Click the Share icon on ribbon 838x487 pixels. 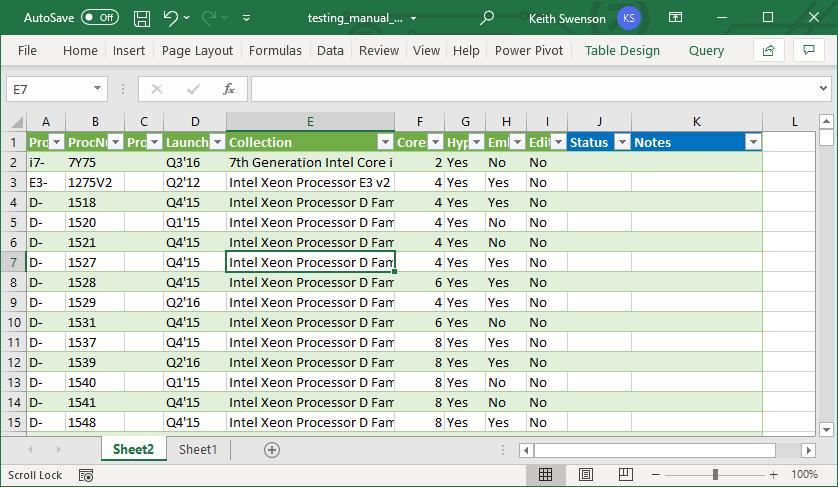point(768,50)
